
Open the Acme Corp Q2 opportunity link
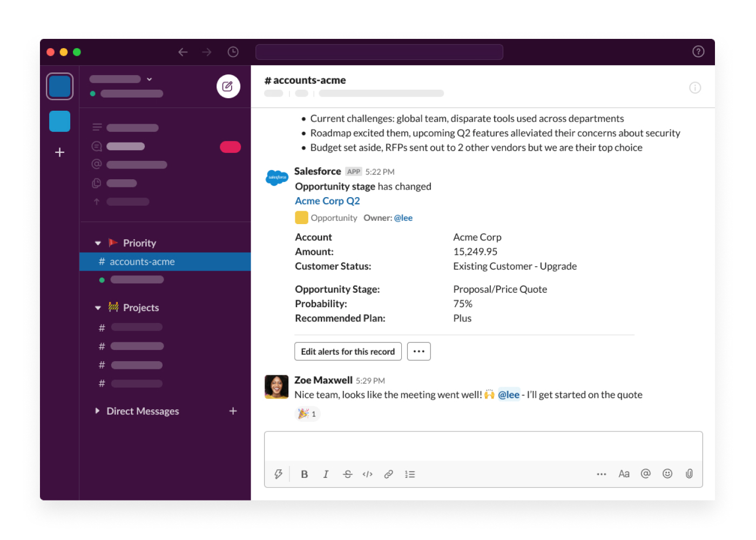327,200
